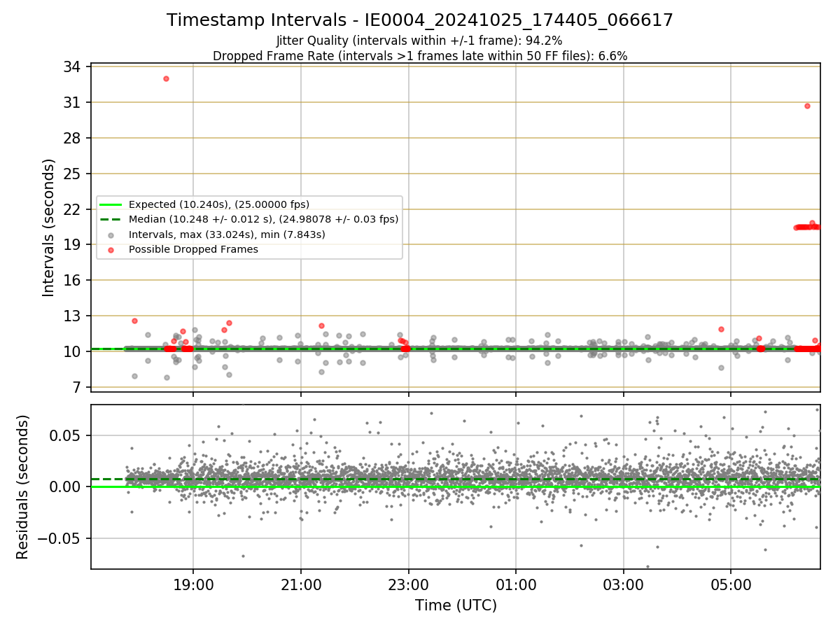Click the '03:00' x-axis tick label
This screenshot has width=840, height=630.
click(623, 584)
